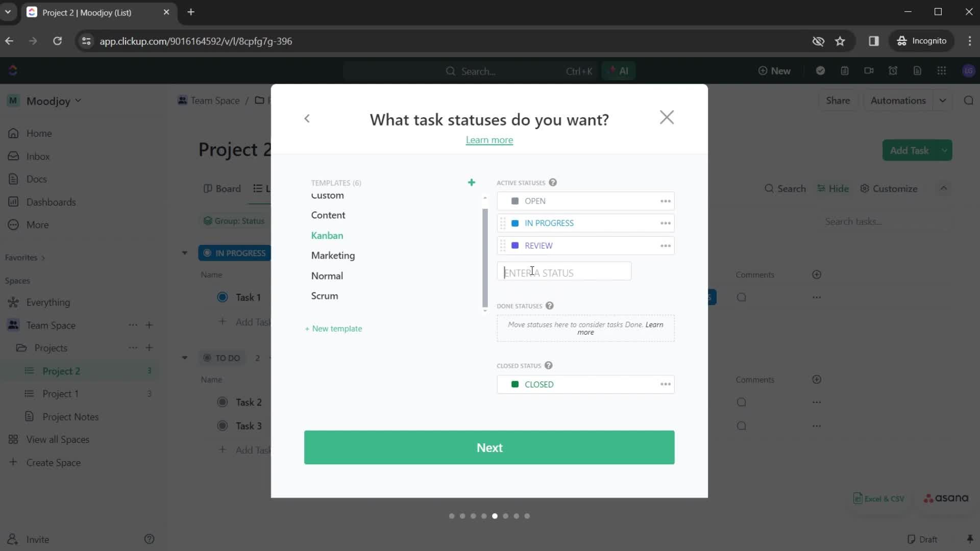Expand New template creation option

[x=334, y=330]
